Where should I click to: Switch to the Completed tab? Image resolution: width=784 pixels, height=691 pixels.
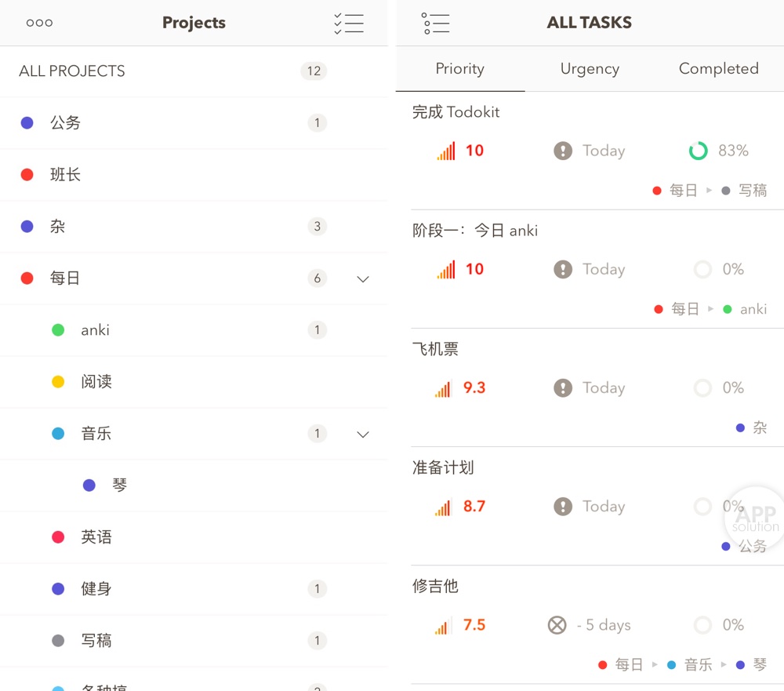tap(718, 69)
